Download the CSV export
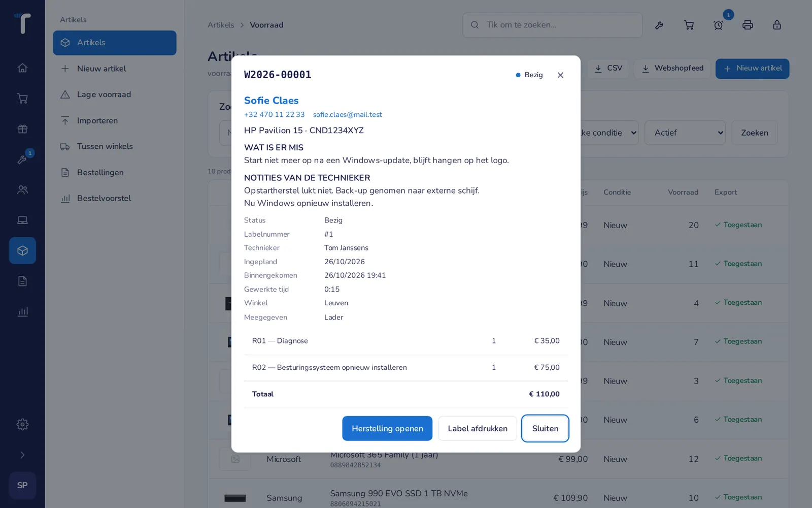Screen dimensions: 812x508 click(x=608, y=69)
